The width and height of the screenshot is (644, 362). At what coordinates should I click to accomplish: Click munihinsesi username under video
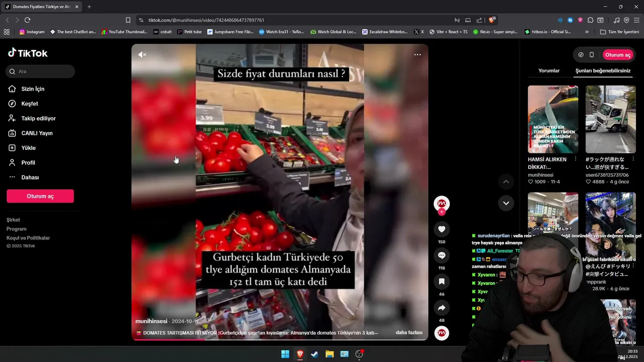(151, 321)
